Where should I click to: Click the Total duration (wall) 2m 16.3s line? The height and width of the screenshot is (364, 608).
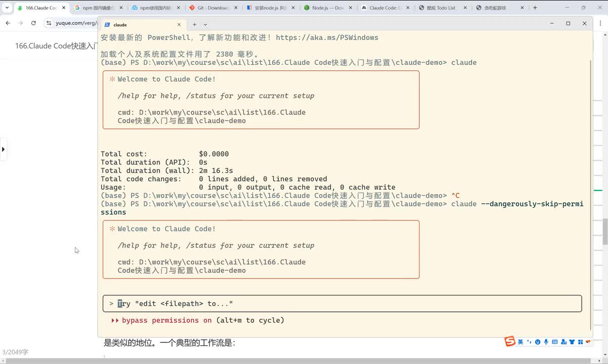click(x=167, y=171)
